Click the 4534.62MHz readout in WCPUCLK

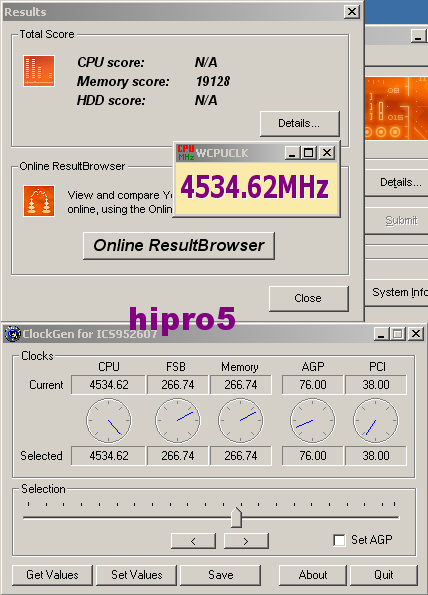click(x=255, y=187)
